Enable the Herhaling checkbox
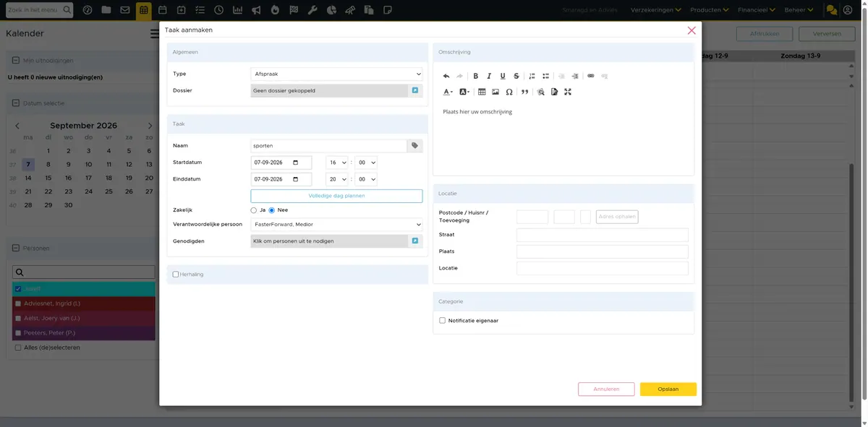 tap(176, 275)
